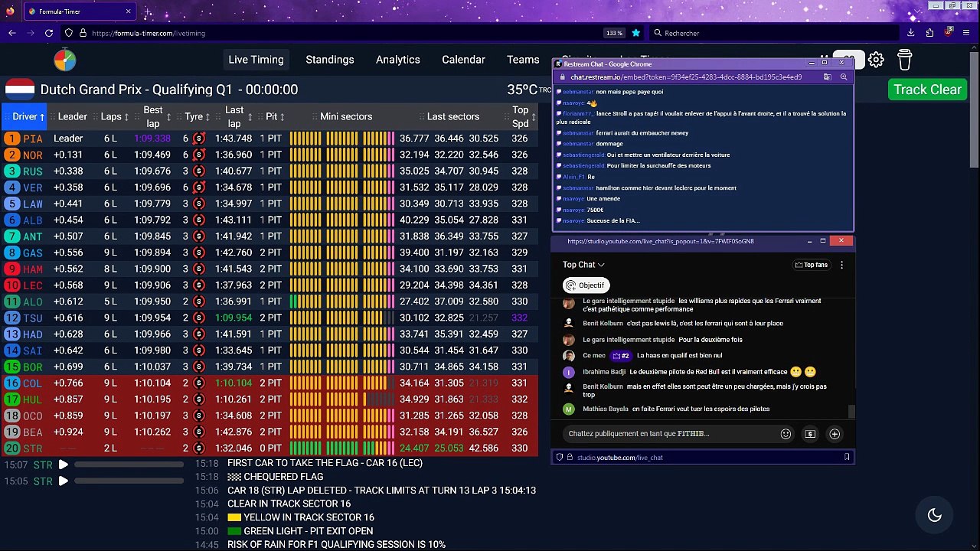Click the bookmark star in address bar
Viewport: 980px width, 551px height.
(635, 33)
